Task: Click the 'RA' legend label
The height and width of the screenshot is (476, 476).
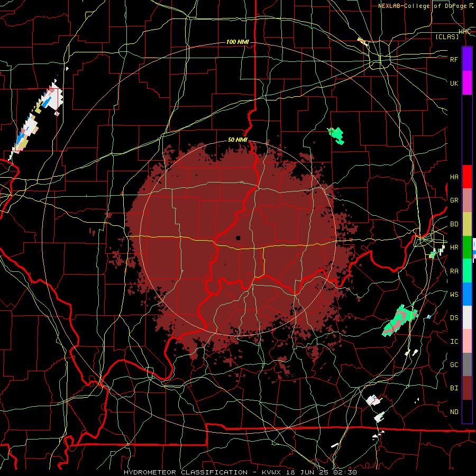Action: tap(454, 271)
